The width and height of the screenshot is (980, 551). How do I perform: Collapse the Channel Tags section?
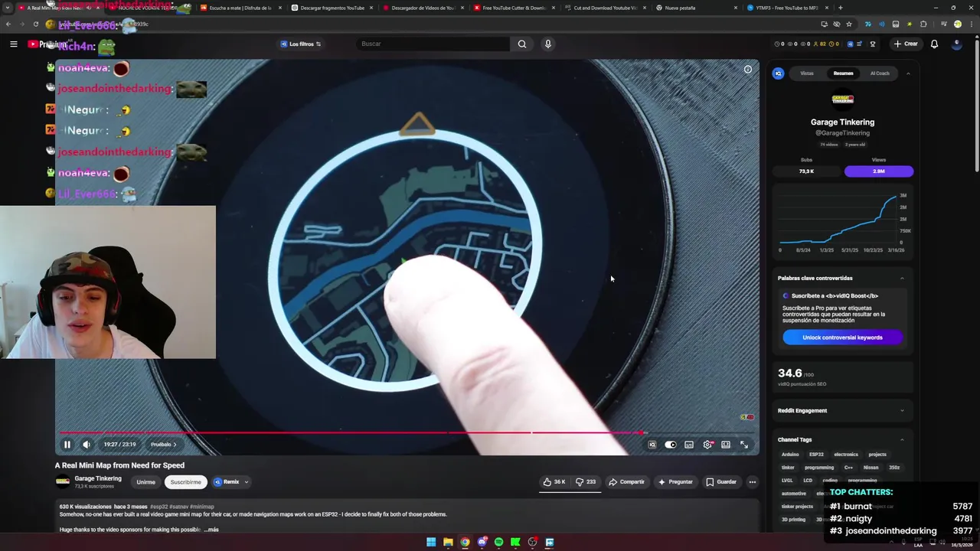[x=902, y=440]
